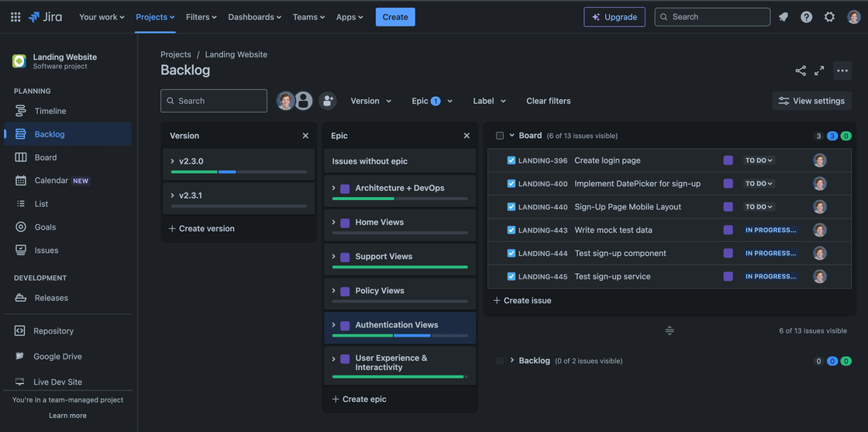Click the sprint divider drag handle icon
The width and height of the screenshot is (868, 432).
670,330
